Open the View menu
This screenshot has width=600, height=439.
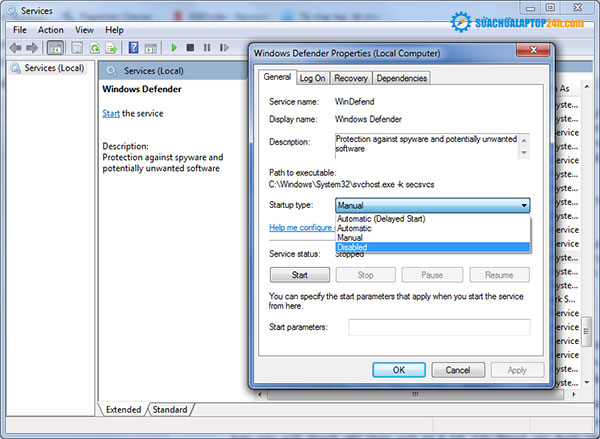84,30
